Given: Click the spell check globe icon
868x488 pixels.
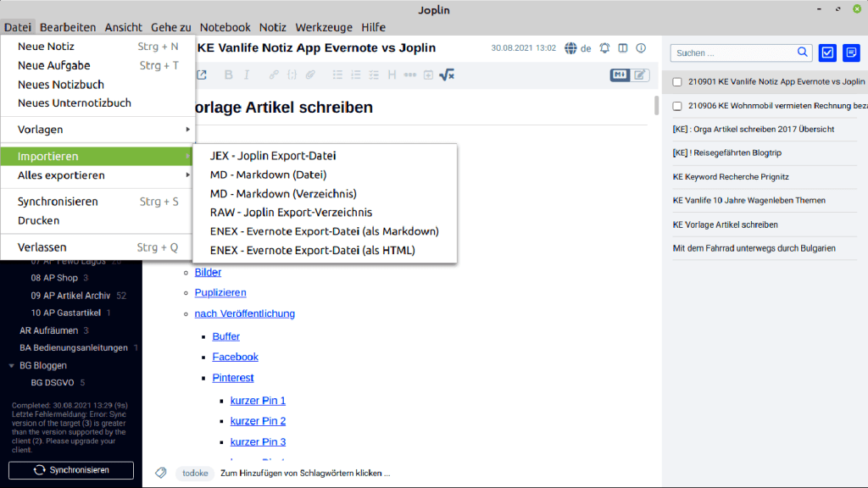Looking at the screenshot, I should (570, 48).
